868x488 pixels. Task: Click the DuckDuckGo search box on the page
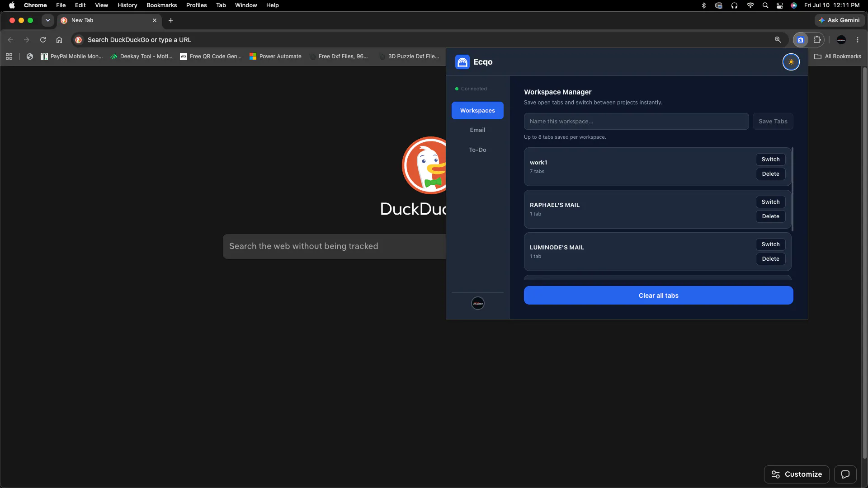point(334,246)
